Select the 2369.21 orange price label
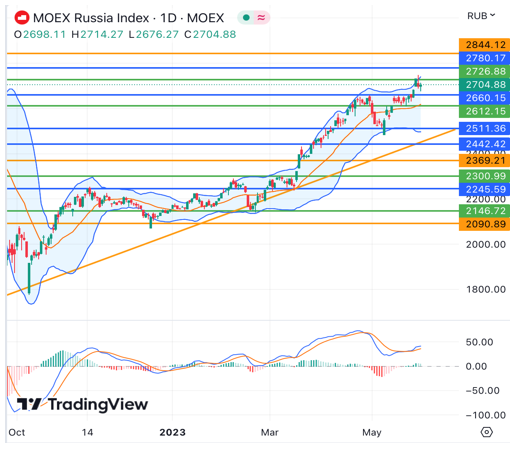Screen dimensions: 513x451 point(484,160)
